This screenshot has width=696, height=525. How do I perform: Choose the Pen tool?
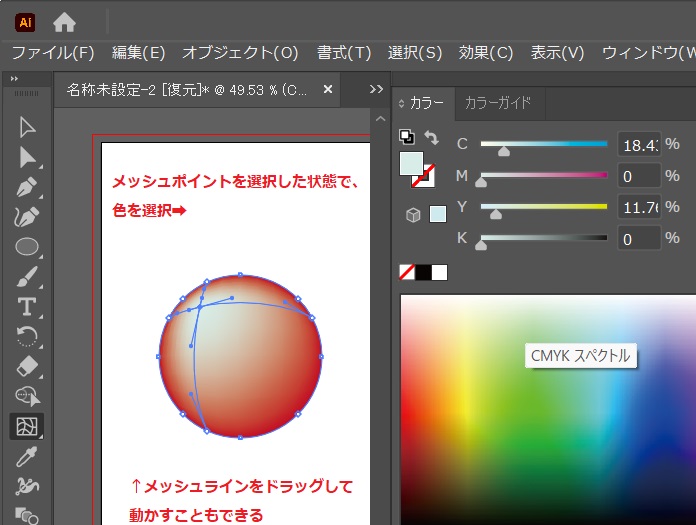coord(27,187)
